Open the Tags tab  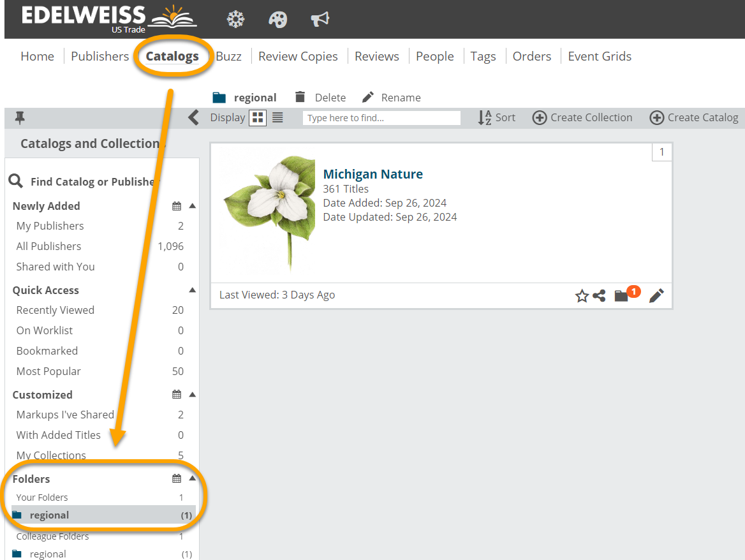tap(483, 56)
